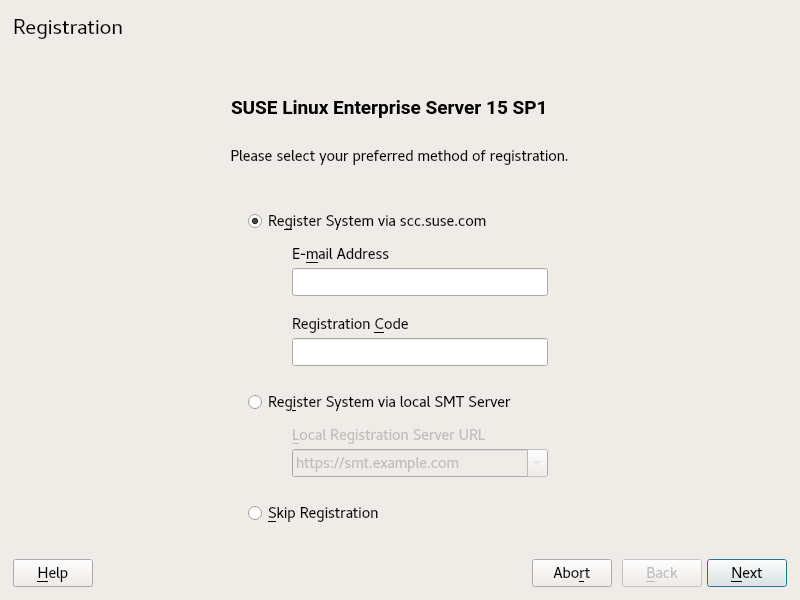Choose the local SMT Server radio button
800x600 pixels.
[x=255, y=402]
